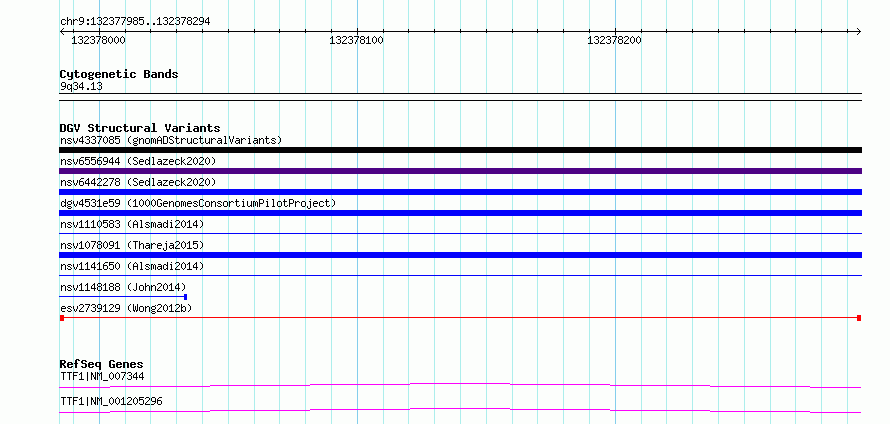The image size is (890, 424).
Task: Click nsv1078091 (Thareja2015) variant label
Action: pyautogui.click(x=132, y=245)
